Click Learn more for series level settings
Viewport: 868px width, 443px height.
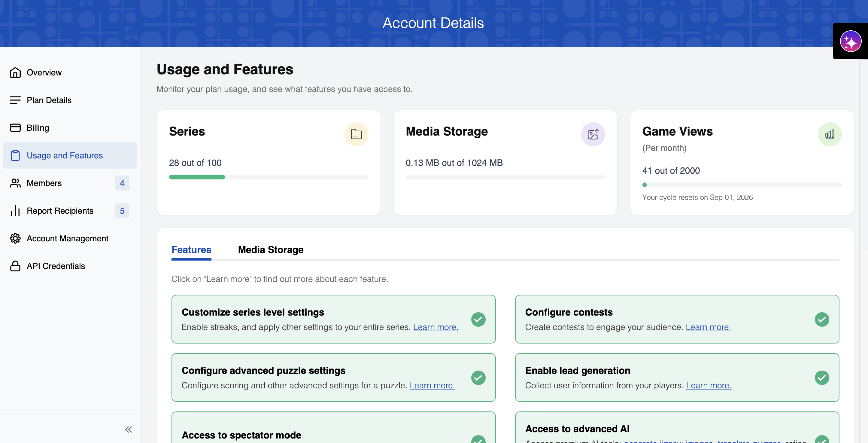(x=436, y=327)
